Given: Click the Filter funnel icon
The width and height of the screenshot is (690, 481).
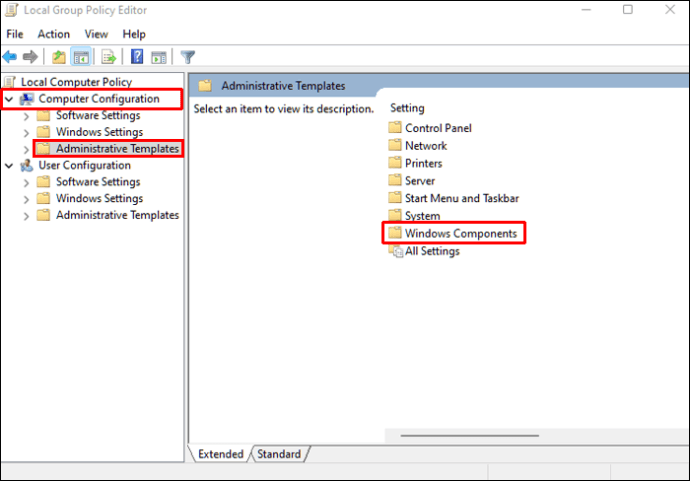Looking at the screenshot, I should coord(187,56).
